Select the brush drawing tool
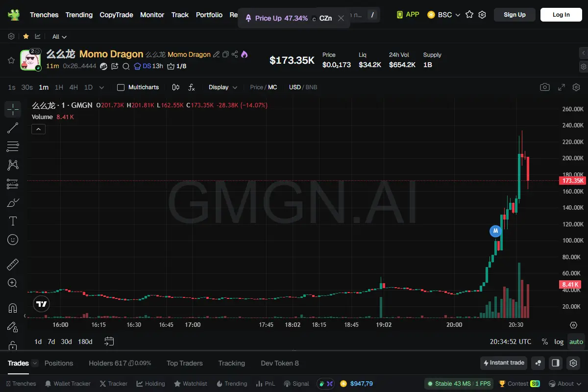The width and height of the screenshot is (588, 392). click(13, 202)
